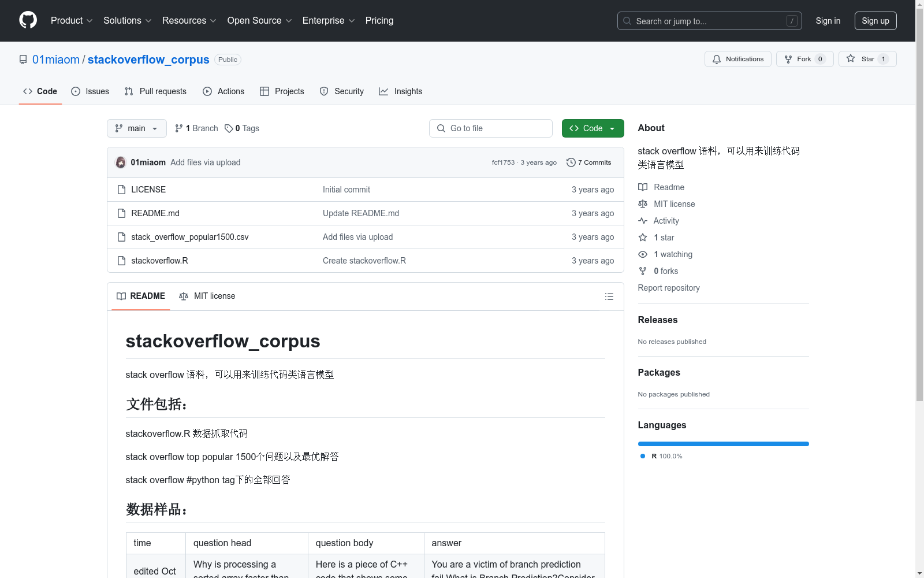Click the R language percentage bar

tap(723, 444)
